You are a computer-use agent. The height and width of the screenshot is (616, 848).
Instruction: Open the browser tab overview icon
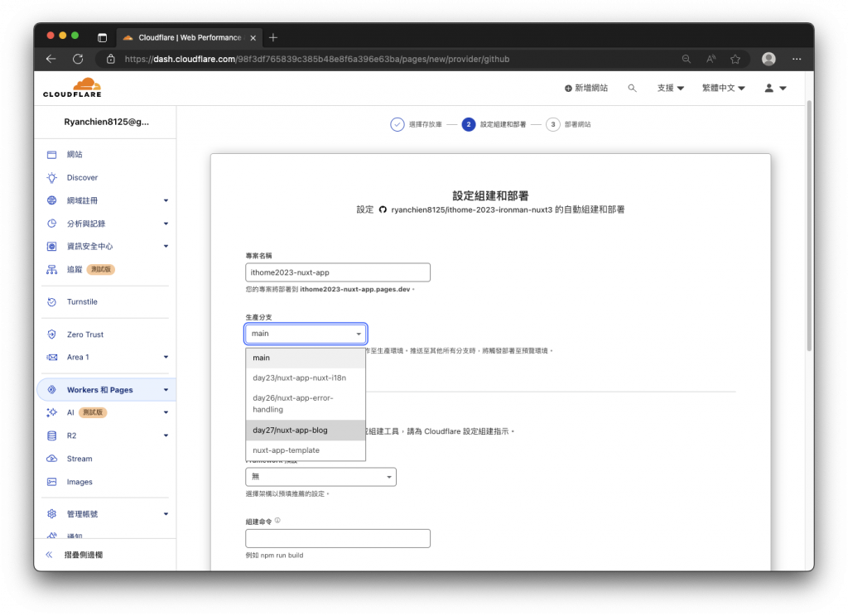tap(102, 37)
